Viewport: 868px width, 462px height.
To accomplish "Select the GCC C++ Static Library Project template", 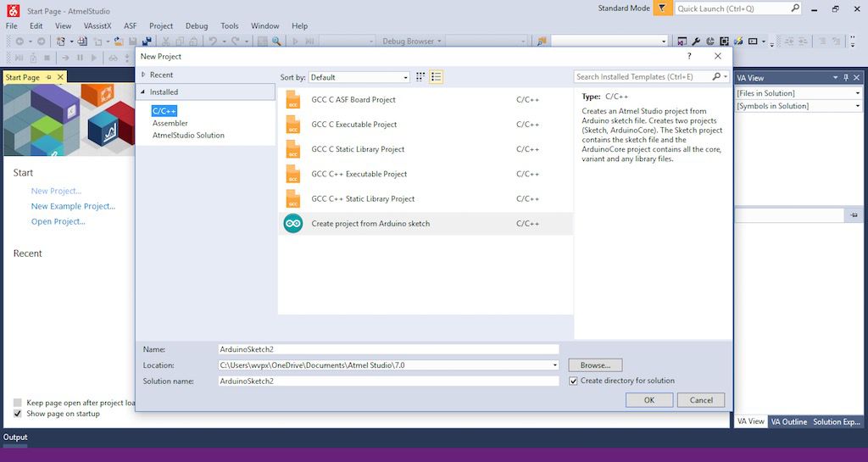I will click(426, 198).
